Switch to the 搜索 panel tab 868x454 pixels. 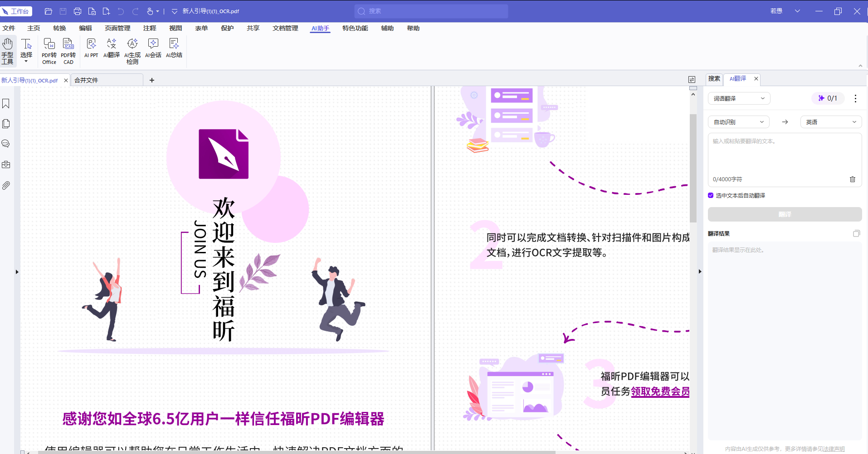(x=714, y=79)
